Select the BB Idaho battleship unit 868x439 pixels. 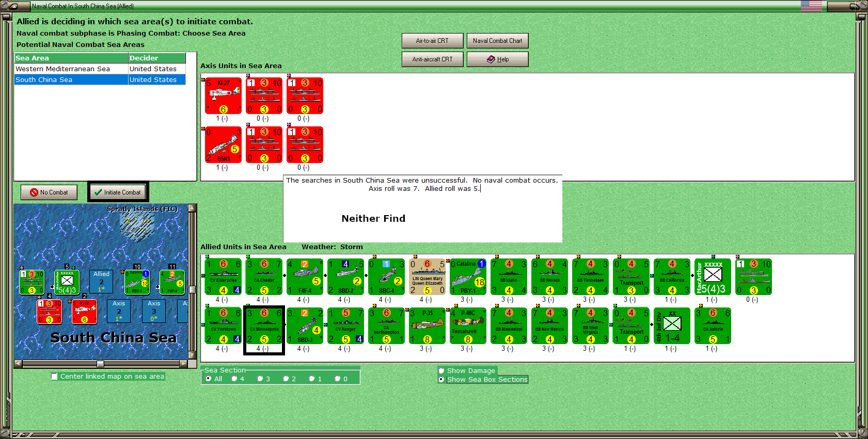pyautogui.click(x=509, y=277)
